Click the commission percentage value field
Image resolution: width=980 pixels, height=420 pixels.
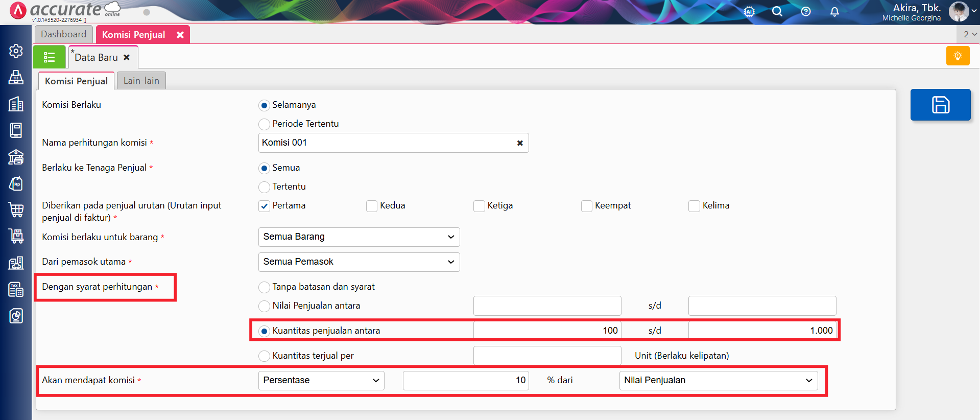[465, 381]
